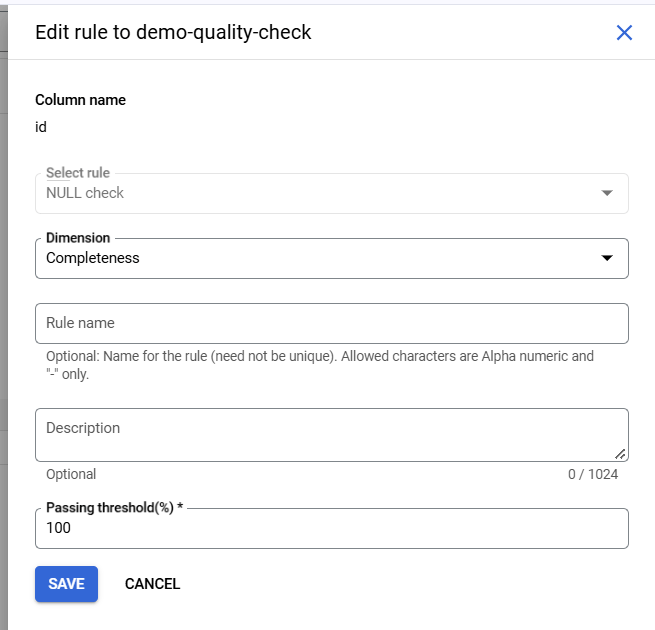Image resolution: width=655 pixels, height=630 pixels.
Task: Click the Rule name helper text
Action: [320, 364]
